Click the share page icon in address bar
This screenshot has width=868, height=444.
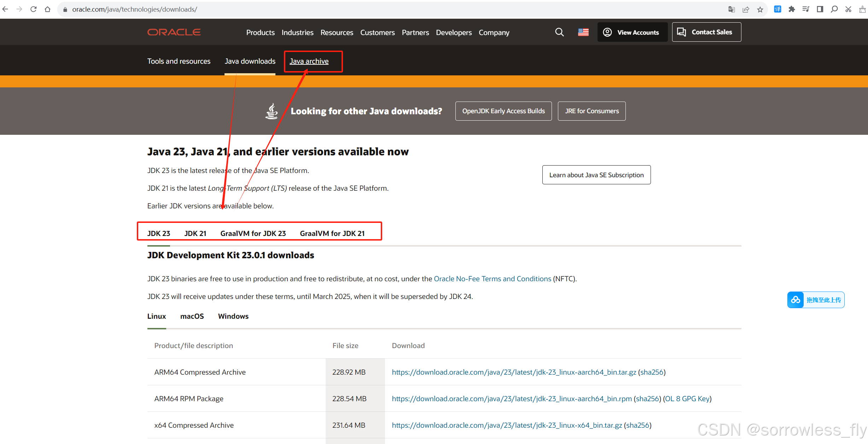(746, 10)
